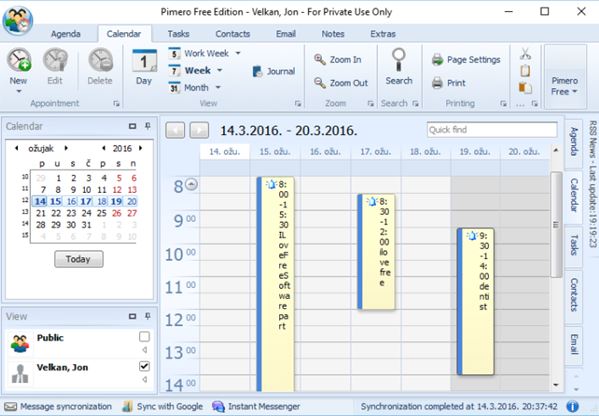Expand the Printing group dialog launcher
Image resolution: width=599 pixels, height=416 pixels.
(x=503, y=104)
